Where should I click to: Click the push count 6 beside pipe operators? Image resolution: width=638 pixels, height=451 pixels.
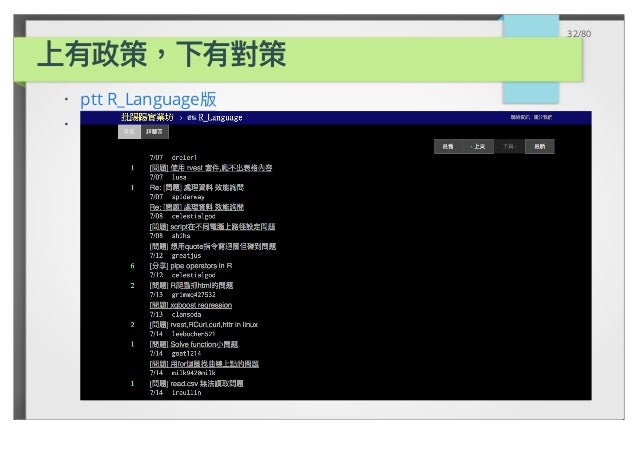(132, 266)
